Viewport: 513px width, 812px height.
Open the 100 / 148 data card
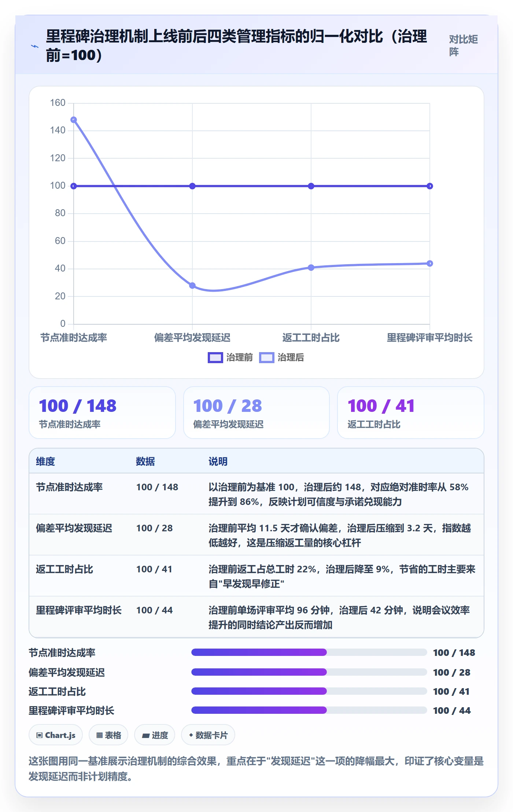[102, 413]
